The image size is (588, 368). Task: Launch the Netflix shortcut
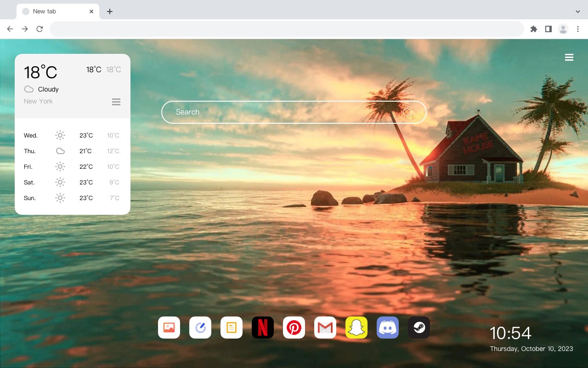263,328
